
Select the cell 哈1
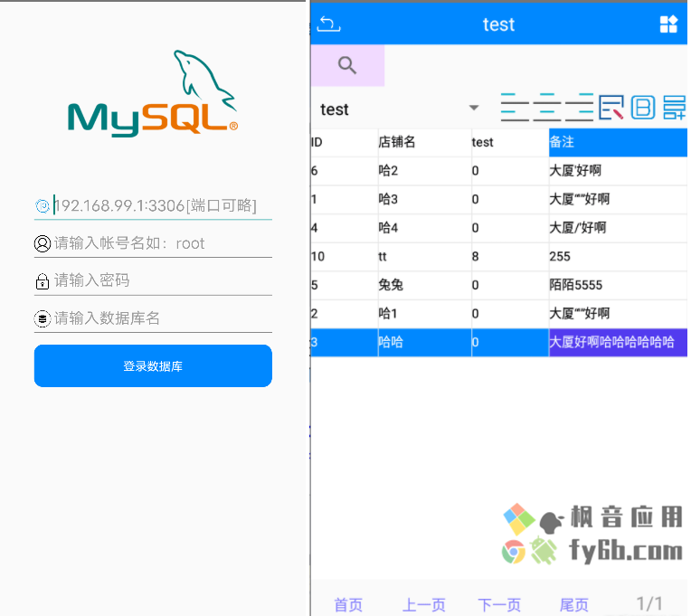(x=424, y=314)
